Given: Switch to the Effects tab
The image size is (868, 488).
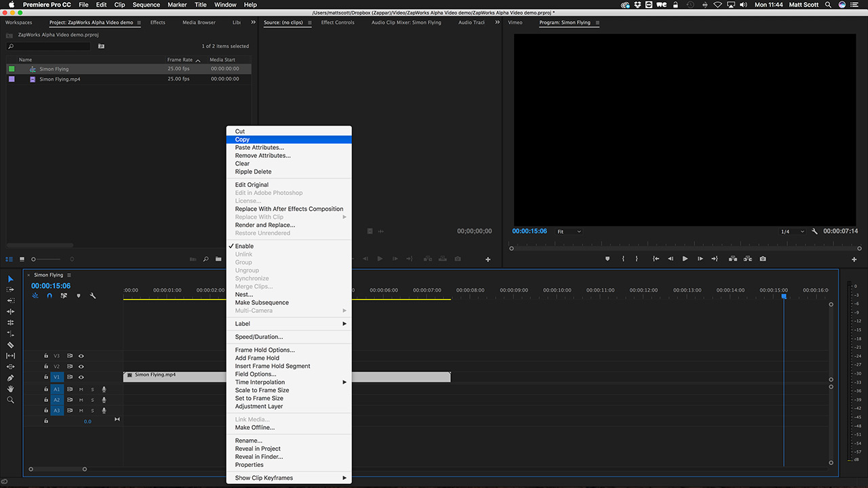Looking at the screenshot, I should [158, 22].
